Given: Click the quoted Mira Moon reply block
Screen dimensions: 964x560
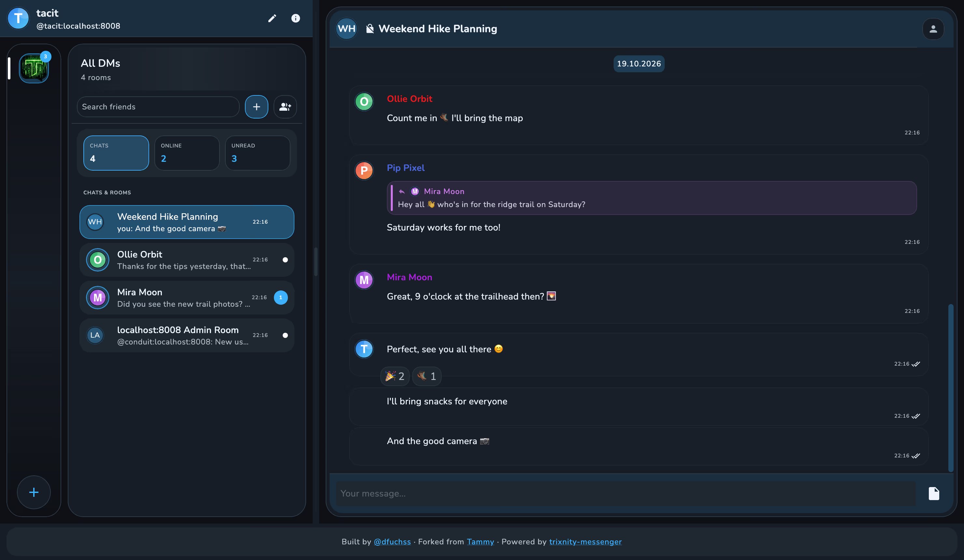Looking at the screenshot, I should [x=651, y=198].
